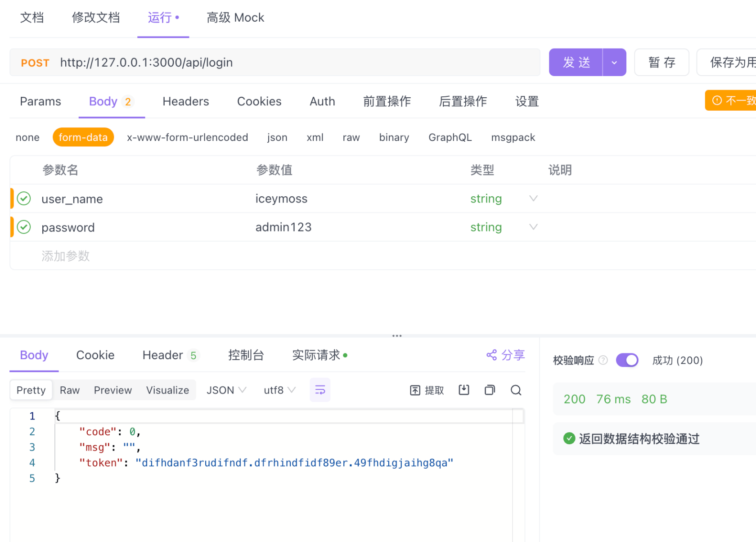Open the POST method selector
Viewport: 756px width, 542px height.
click(x=35, y=63)
